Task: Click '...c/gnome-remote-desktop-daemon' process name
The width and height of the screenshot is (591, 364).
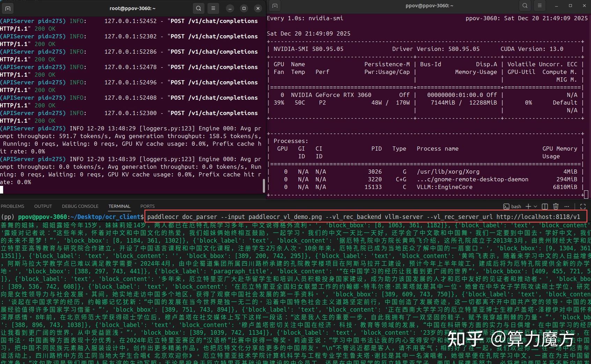Action: pyautogui.click(x=473, y=179)
